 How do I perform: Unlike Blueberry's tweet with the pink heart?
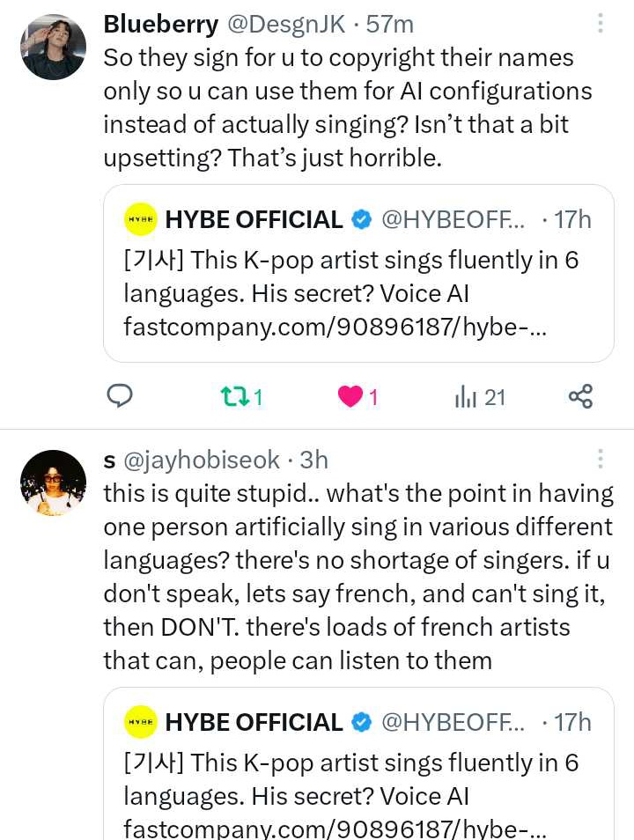pos(351,397)
